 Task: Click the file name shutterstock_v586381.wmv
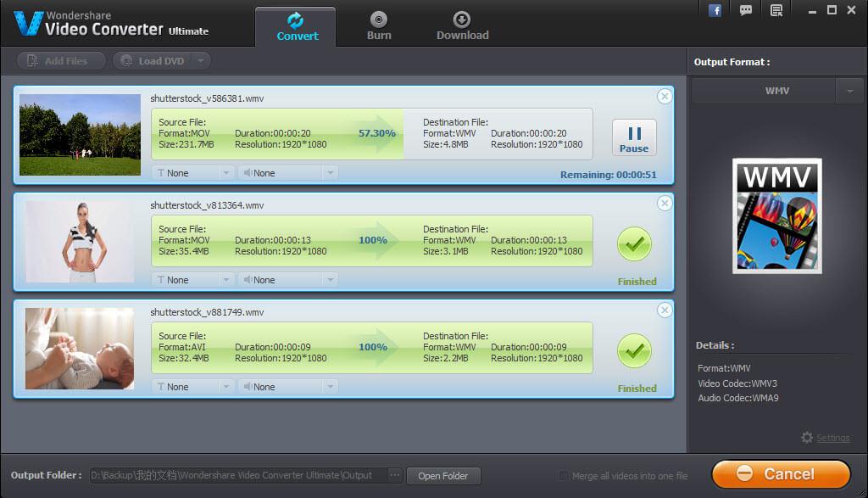(x=207, y=98)
